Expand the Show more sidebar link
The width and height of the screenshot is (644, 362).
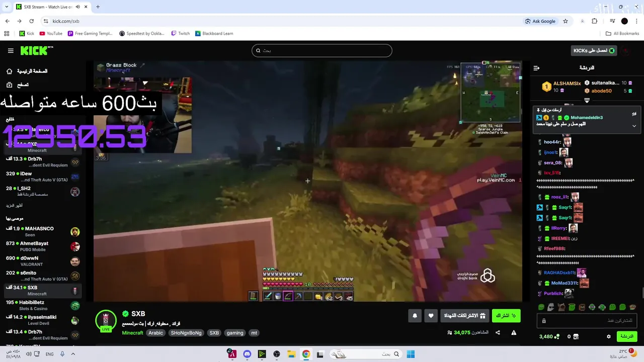coord(14,206)
